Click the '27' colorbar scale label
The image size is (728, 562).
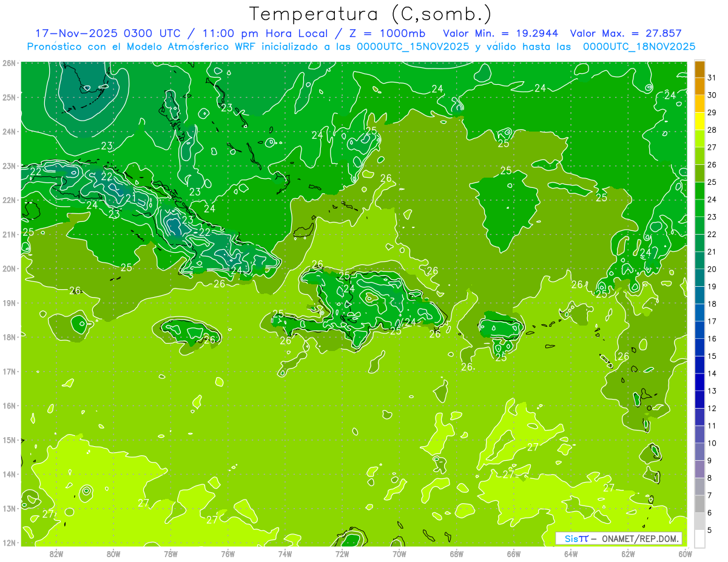click(x=712, y=147)
